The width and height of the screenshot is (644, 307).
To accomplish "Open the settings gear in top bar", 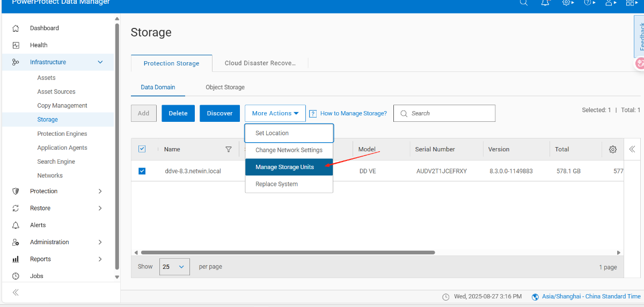I will 568,3.
